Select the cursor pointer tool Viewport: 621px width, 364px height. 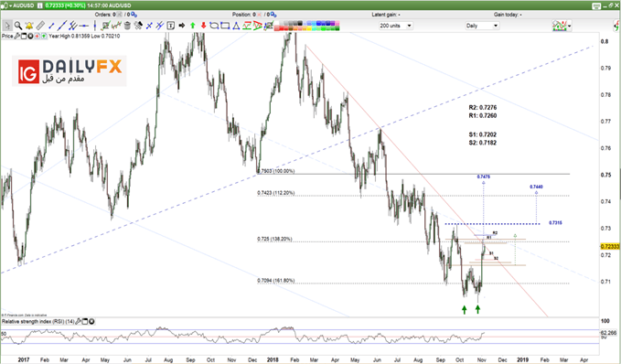tap(7, 26)
